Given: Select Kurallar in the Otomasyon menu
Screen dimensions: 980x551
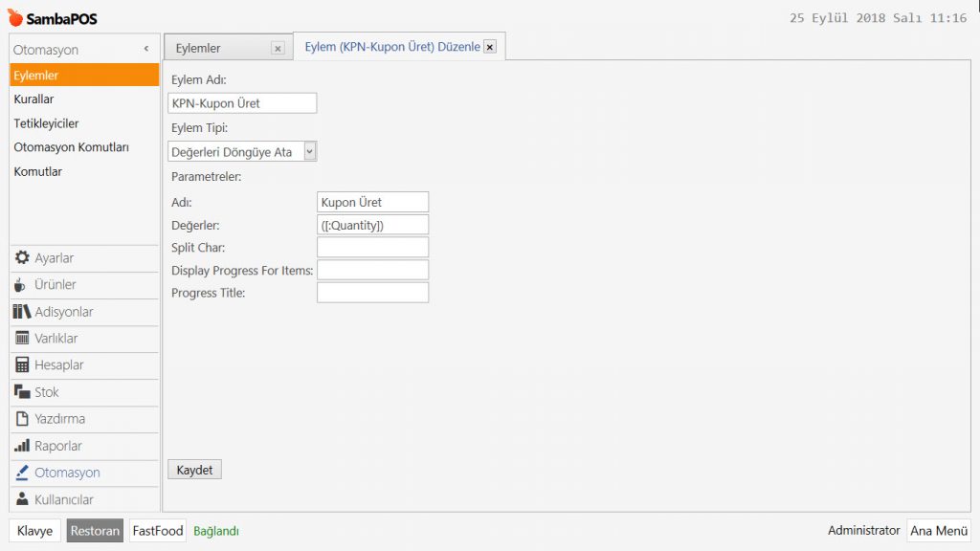Looking at the screenshot, I should coord(33,99).
